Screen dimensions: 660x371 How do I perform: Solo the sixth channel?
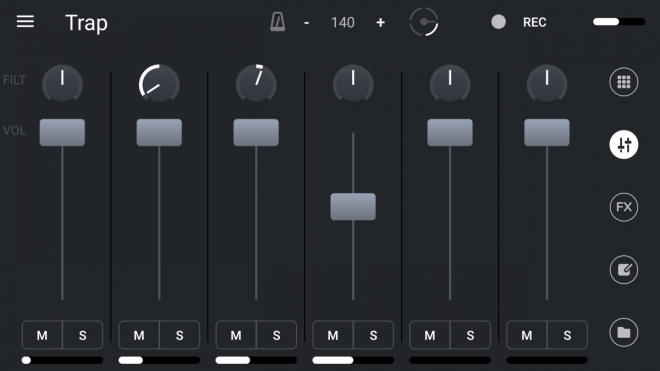coord(567,335)
